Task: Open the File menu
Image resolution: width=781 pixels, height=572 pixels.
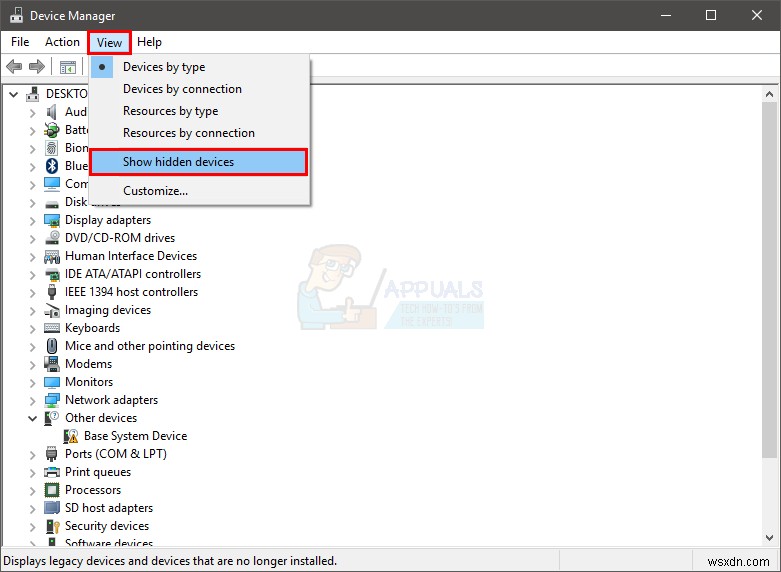Action: [20, 42]
